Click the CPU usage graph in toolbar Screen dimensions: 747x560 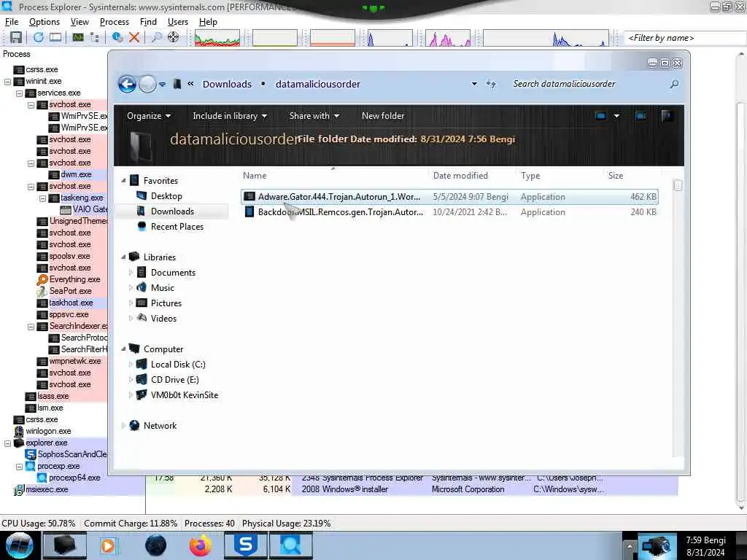(217, 38)
